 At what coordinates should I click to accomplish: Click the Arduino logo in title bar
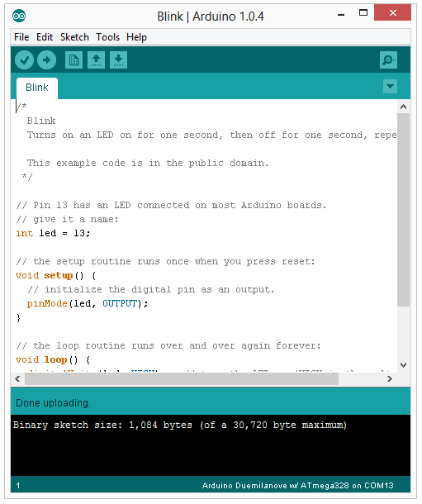(19, 16)
